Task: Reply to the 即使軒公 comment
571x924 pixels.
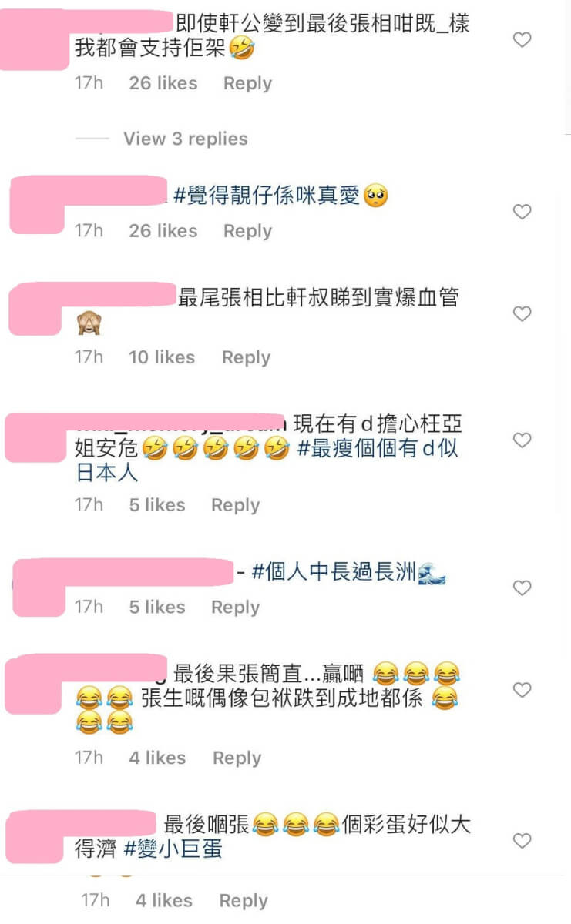Action: (247, 83)
